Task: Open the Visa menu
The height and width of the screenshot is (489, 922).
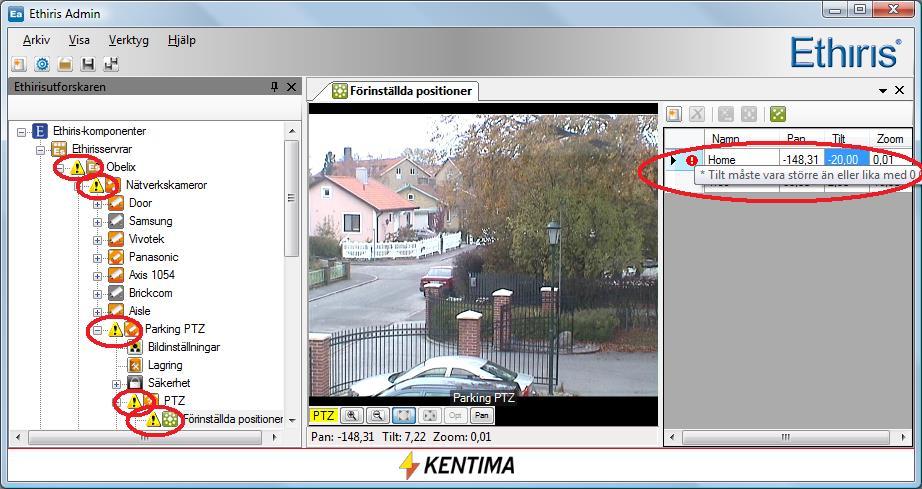Action: pos(79,41)
